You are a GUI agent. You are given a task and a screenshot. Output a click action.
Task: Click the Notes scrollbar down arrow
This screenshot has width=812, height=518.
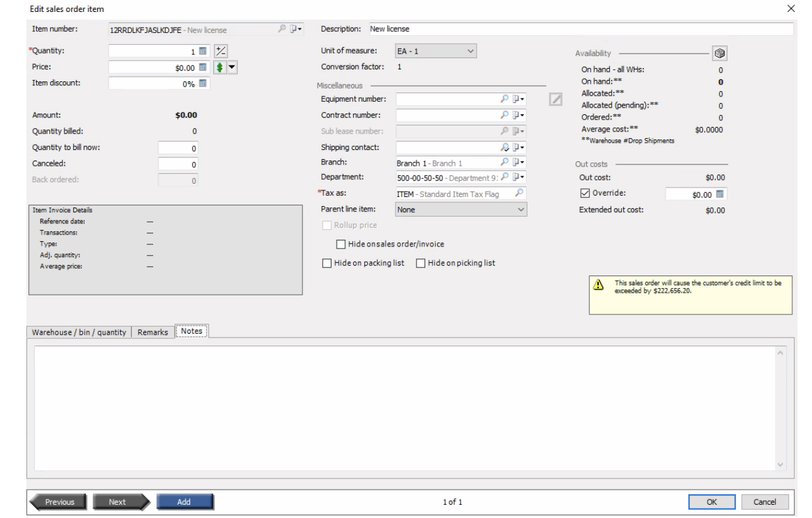[x=782, y=464]
